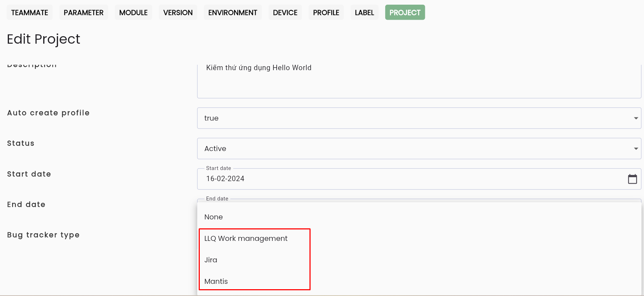644x296 pixels.
Task: Switch to ENVIRONMENT tab
Action: [233, 13]
